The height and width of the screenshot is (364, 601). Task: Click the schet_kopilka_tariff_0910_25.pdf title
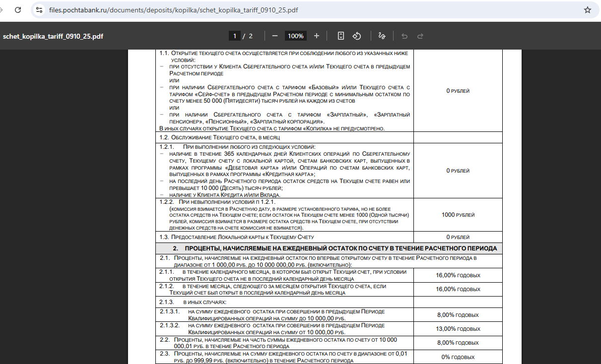(53, 36)
